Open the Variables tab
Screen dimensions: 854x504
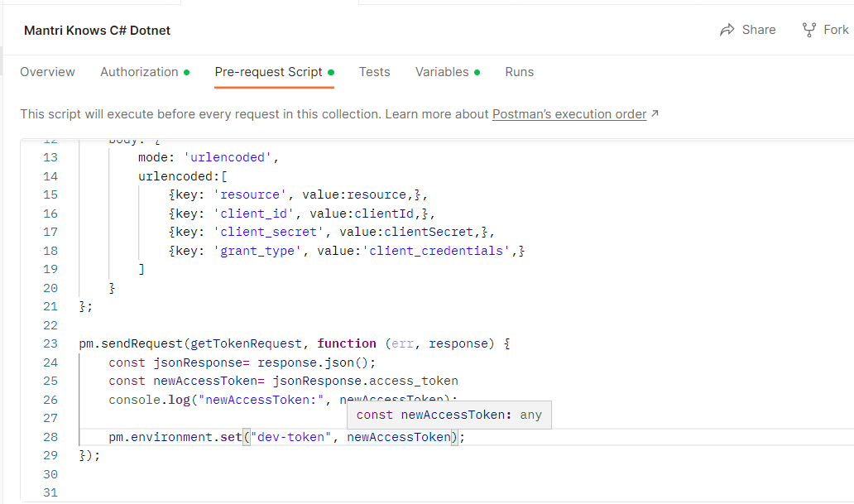tap(441, 72)
